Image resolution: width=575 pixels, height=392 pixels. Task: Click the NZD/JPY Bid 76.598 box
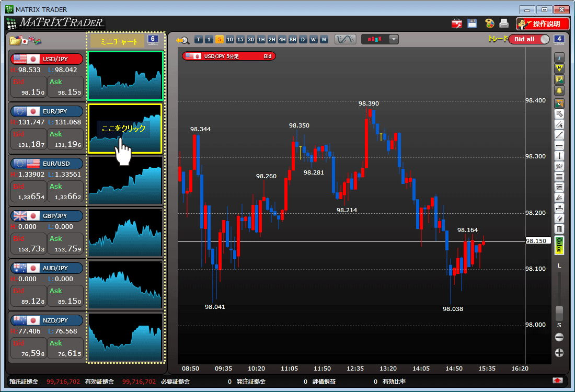(x=29, y=349)
